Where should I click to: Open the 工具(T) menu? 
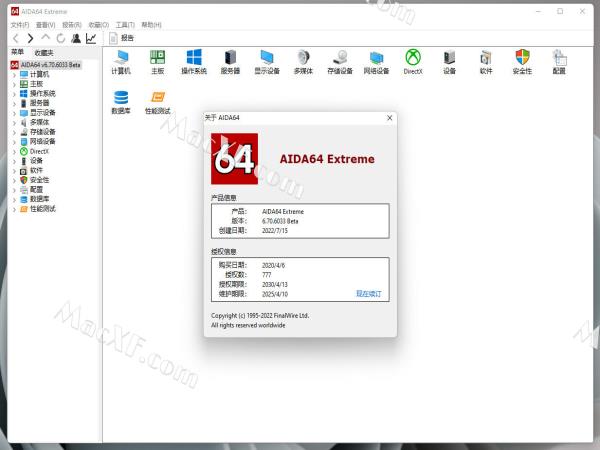[125, 25]
